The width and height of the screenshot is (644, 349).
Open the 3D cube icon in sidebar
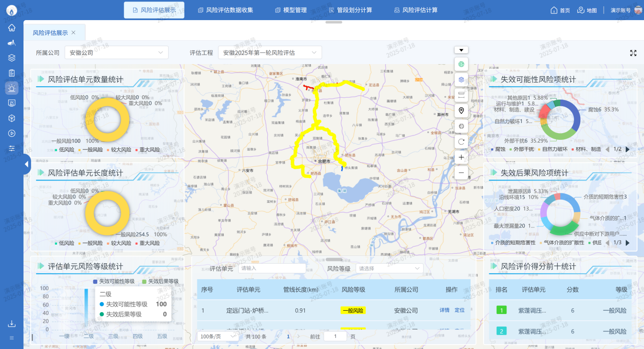pos(11,118)
